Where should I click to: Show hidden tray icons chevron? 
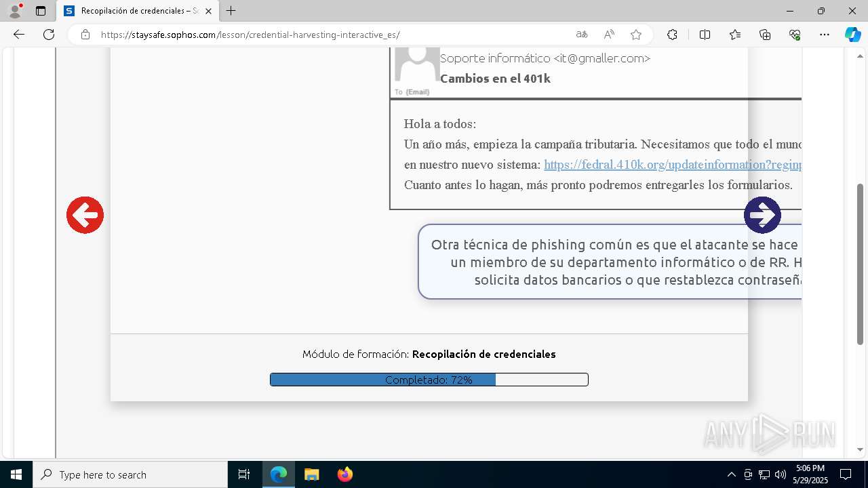click(731, 474)
